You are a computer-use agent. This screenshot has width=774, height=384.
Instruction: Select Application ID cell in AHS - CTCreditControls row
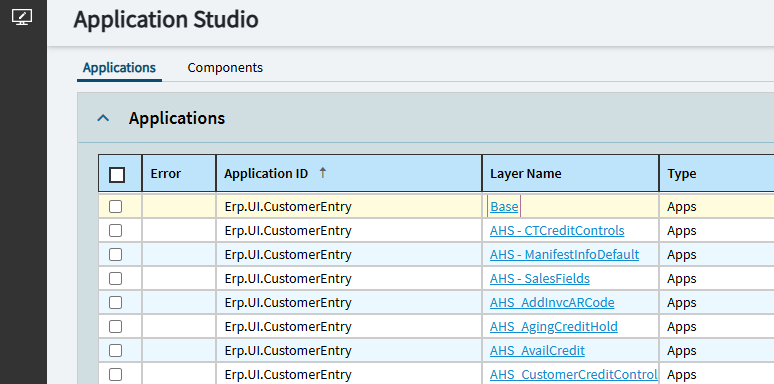[349, 230]
